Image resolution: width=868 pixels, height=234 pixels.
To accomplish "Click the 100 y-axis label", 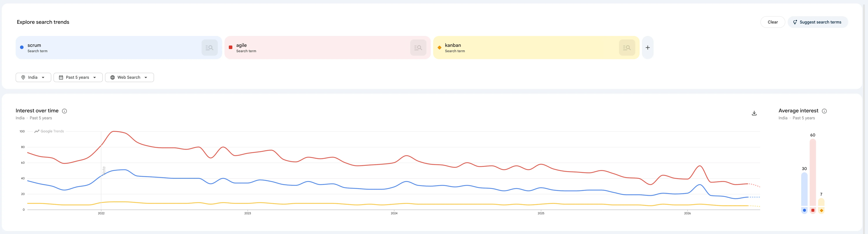I will 22,131.
